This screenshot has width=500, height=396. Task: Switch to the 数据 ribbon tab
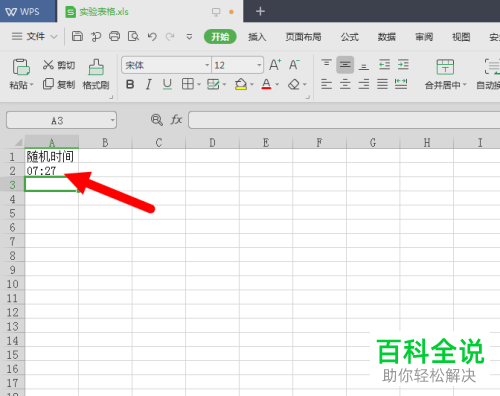coord(387,37)
